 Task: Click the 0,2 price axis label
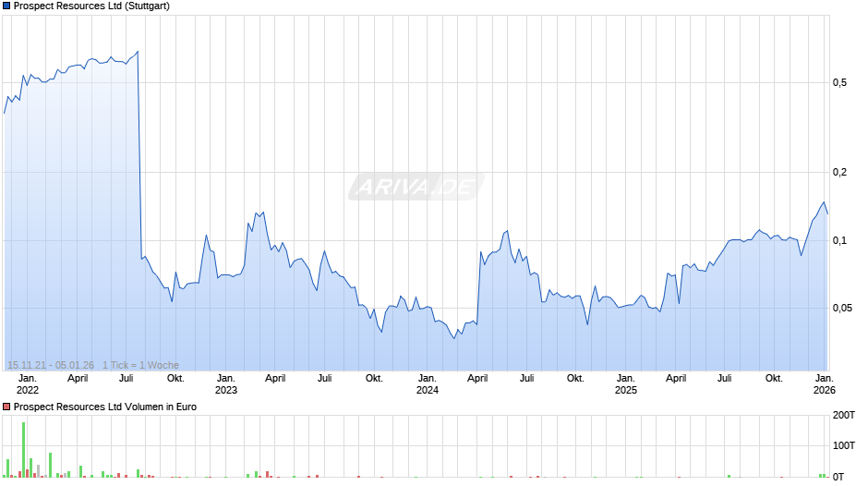(839, 173)
